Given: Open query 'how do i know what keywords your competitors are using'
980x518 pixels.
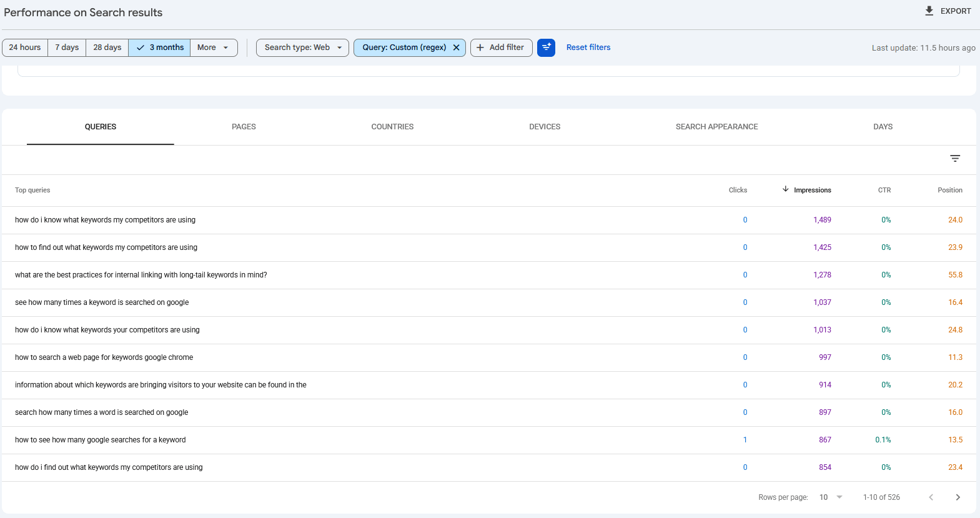Looking at the screenshot, I should [x=107, y=330].
